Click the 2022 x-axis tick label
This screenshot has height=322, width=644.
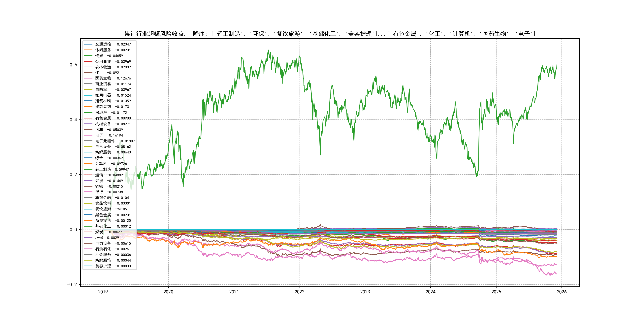pos(300,292)
